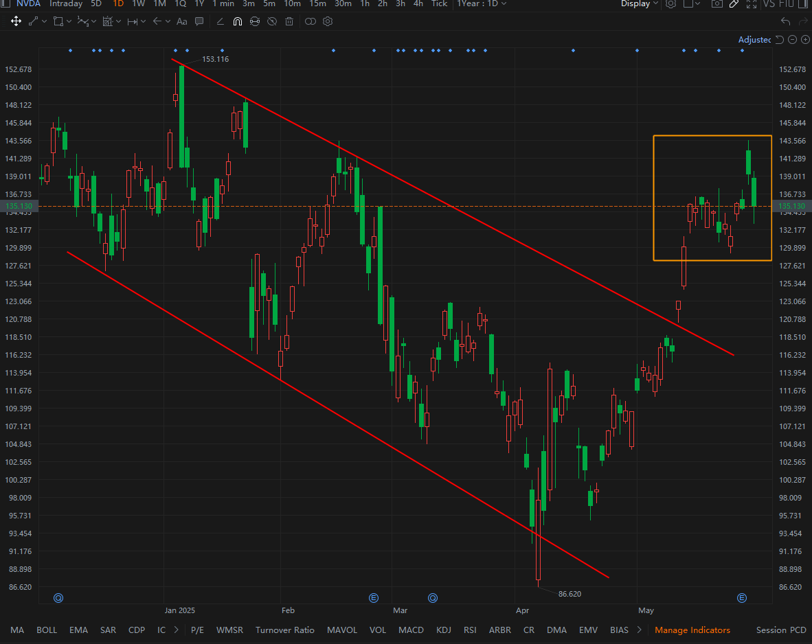Toggle the SAR indicator

click(x=109, y=630)
